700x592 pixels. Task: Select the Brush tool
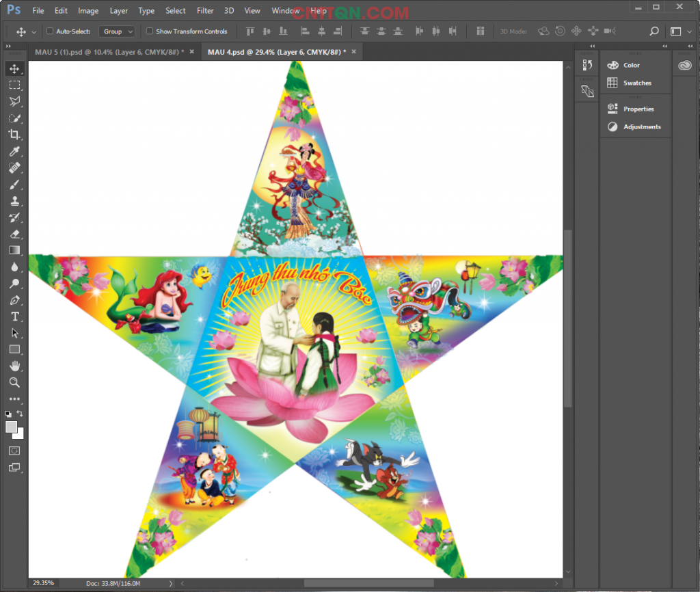(x=14, y=185)
